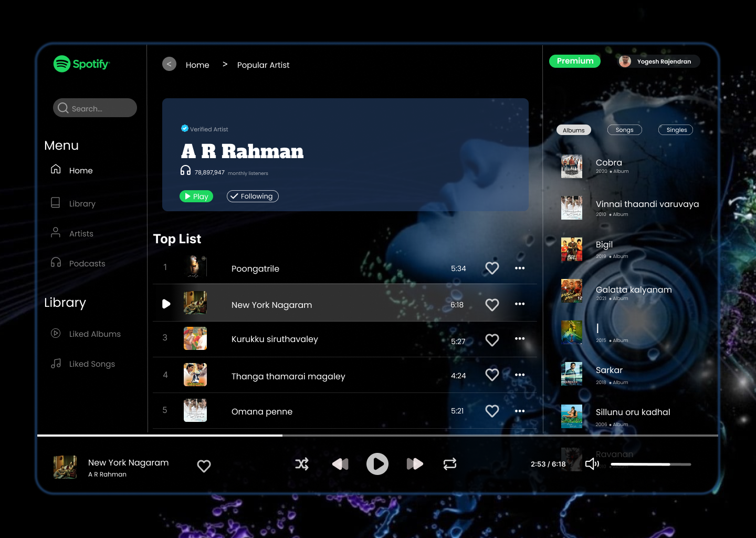Click the Home house icon in Menu
Image resolution: width=756 pixels, height=538 pixels.
pyautogui.click(x=56, y=169)
